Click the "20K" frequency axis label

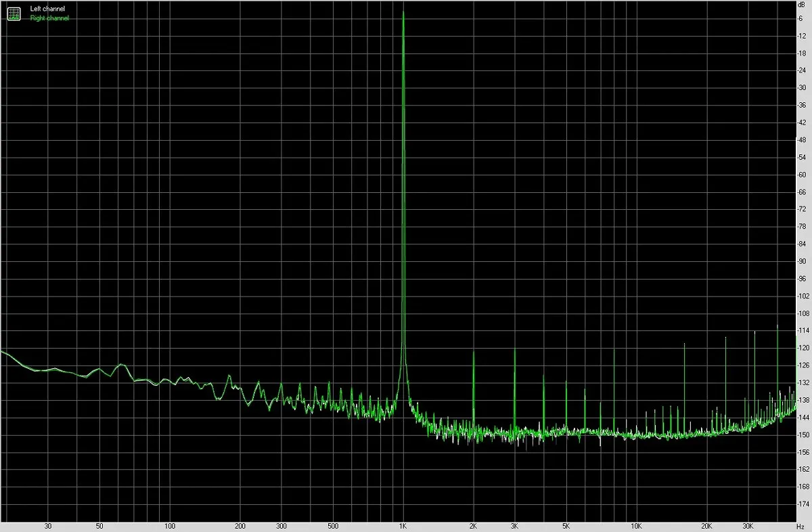pos(706,526)
